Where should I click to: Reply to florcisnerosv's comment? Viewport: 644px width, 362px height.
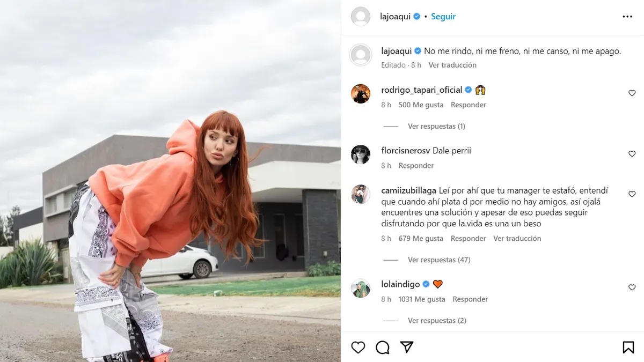click(416, 166)
